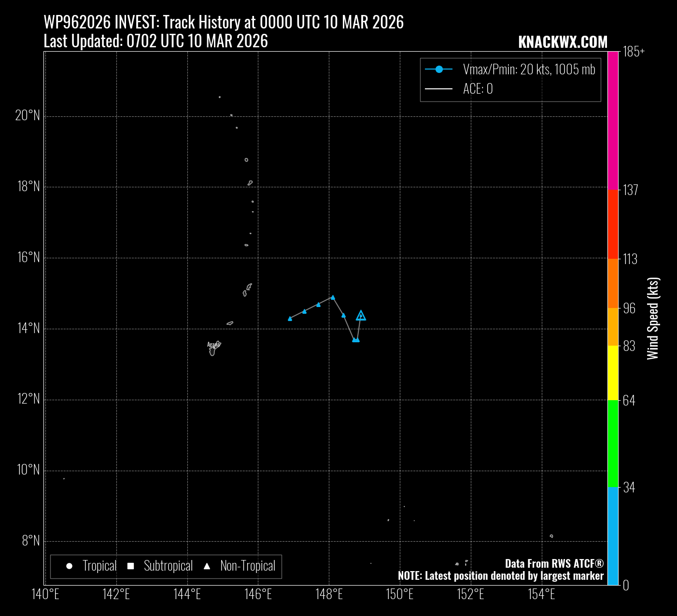Pick the green colorbar segment

pyautogui.click(x=613, y=443)
